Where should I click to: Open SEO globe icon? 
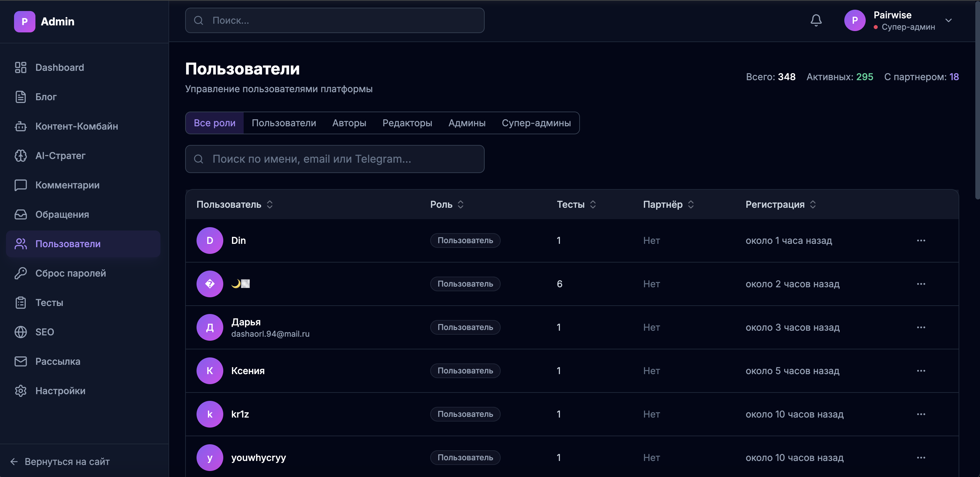pyautogui.click(x=20, y=332)
